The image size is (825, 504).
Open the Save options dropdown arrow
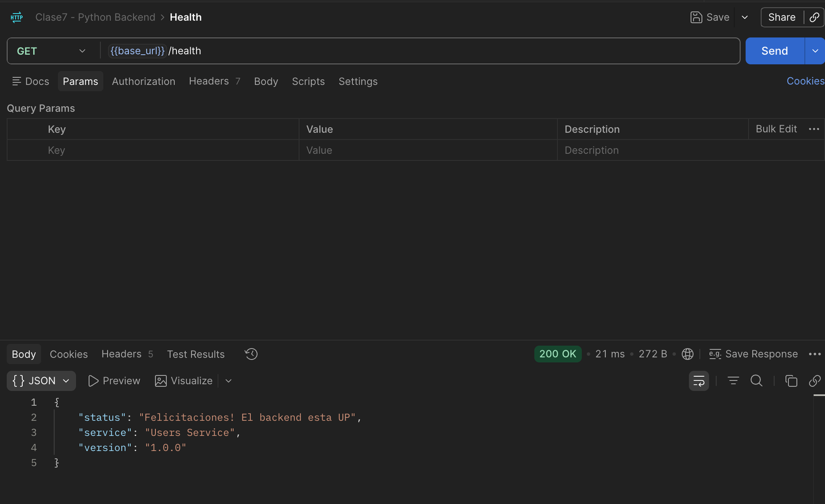coord(745,17)
